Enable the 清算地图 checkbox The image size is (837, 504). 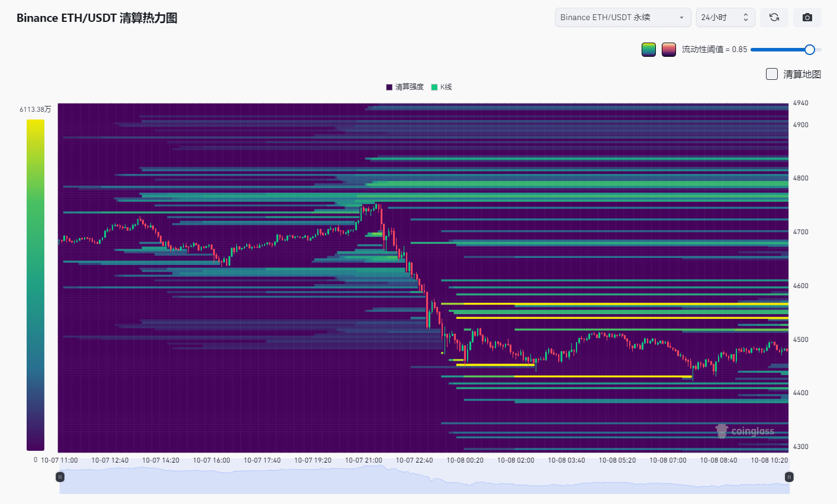[x=772, y=74]
